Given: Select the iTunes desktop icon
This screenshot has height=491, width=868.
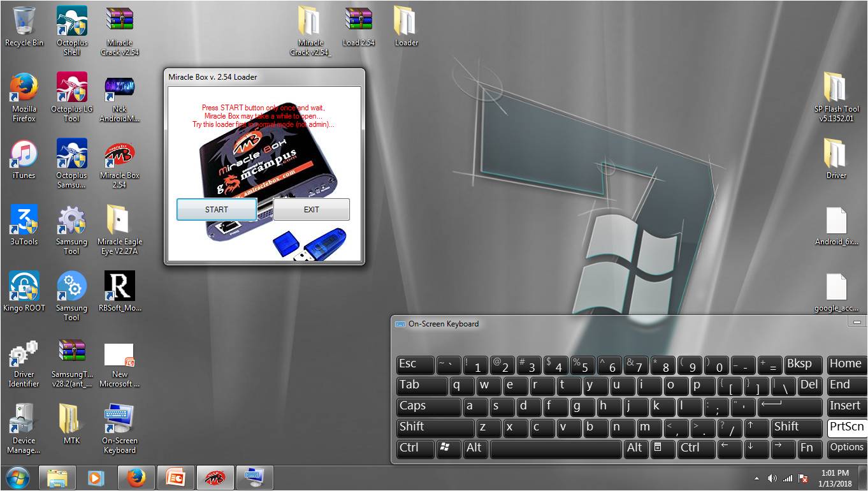Looking at the screenshot, I should point(24,159).
